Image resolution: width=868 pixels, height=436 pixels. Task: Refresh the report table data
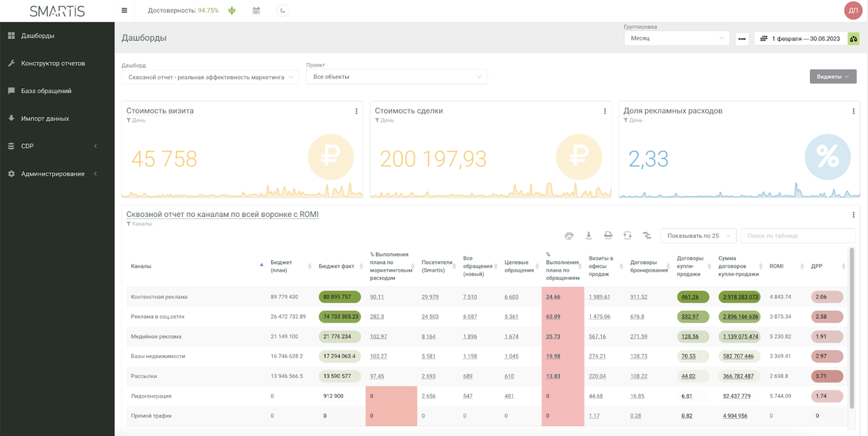point(627,235)
